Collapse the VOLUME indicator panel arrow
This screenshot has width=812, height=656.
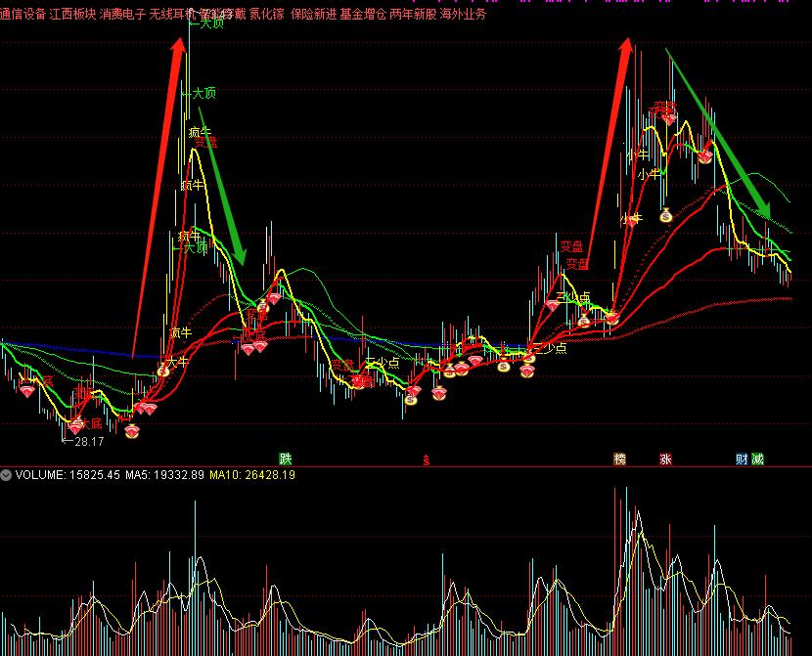(x=7, y=475)
